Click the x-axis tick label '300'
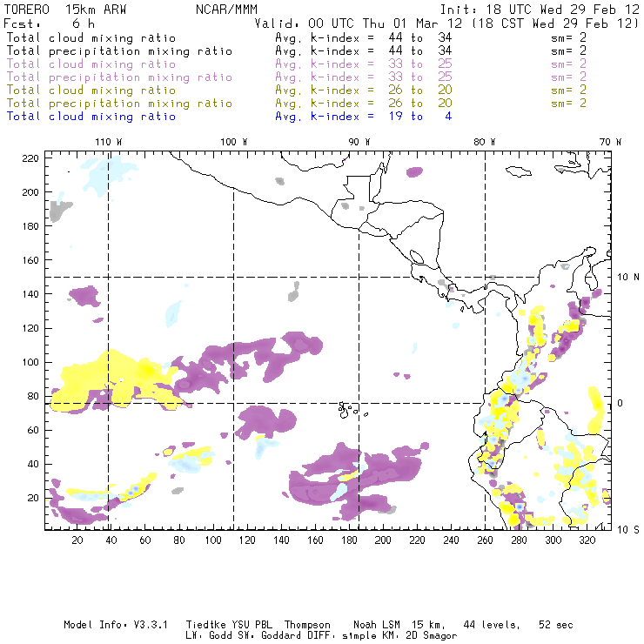The height and width of the screenshot is (644, 644). coord(553,540)
